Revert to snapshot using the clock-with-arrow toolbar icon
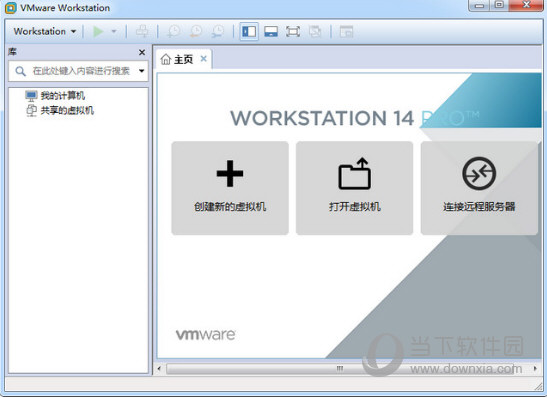The width and height of the screenshot is (547, 398). click(196, 31)
